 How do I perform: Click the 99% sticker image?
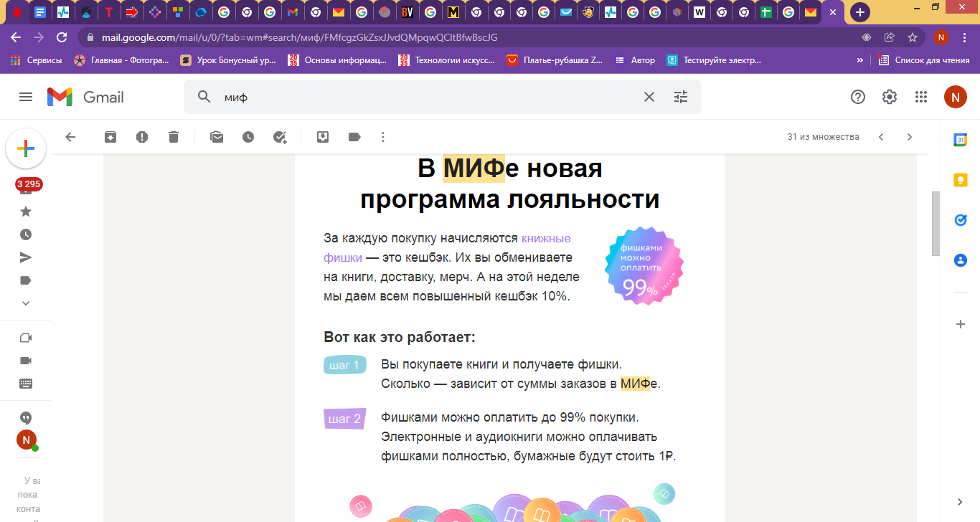644,266
